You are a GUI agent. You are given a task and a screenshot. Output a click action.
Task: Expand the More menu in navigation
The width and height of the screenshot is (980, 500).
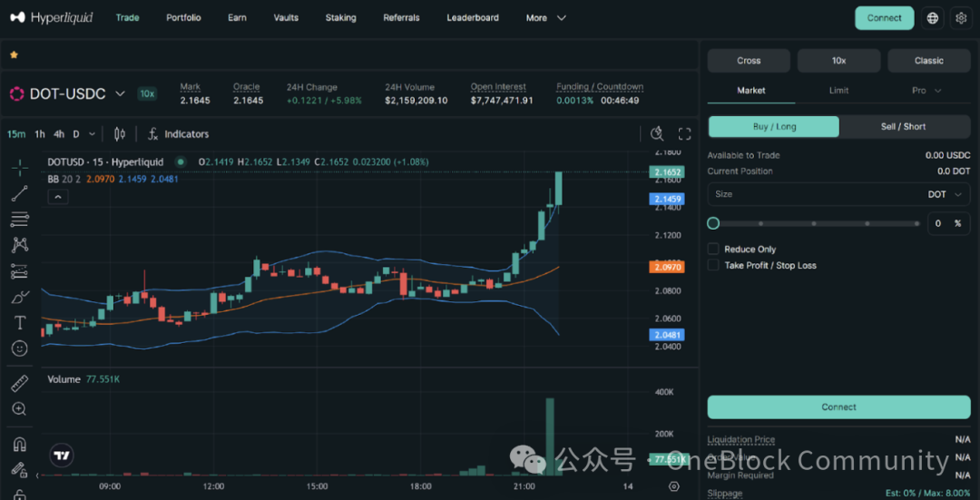(x=545, y=18)
